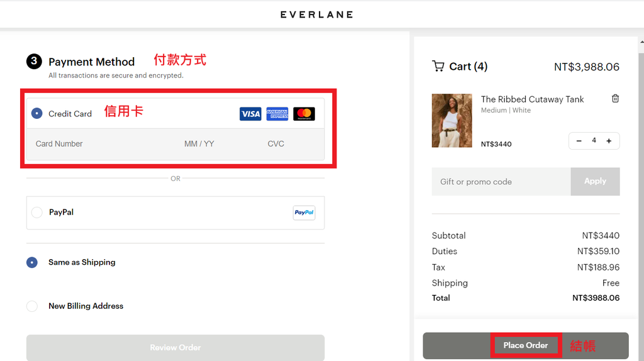The height and width of the screenshot is (361, 644).
Task: Focus the MM / YY expiry field
Action: tap(199, 144)
